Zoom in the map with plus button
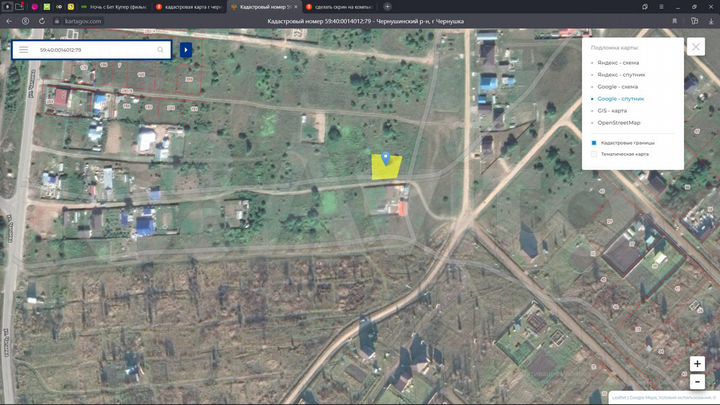Screen dimensions: 720x405 click(697, 364)
